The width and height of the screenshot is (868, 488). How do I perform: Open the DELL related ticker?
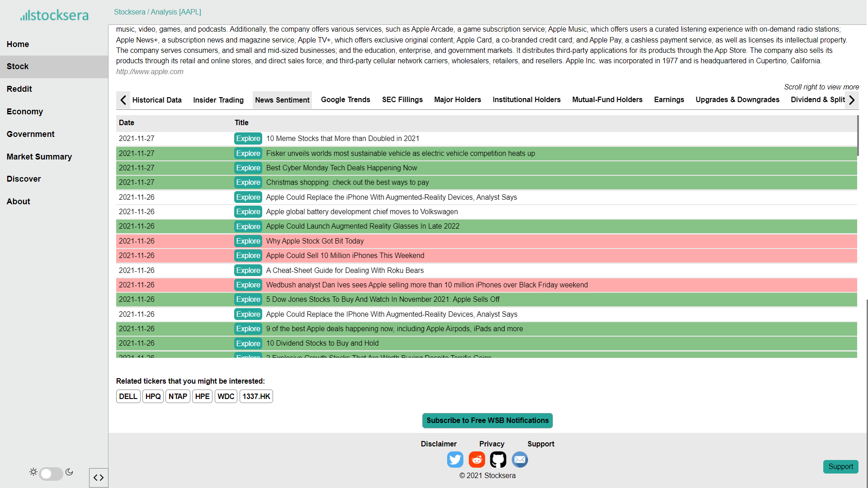pyautogui.click(x=128, y=396)
